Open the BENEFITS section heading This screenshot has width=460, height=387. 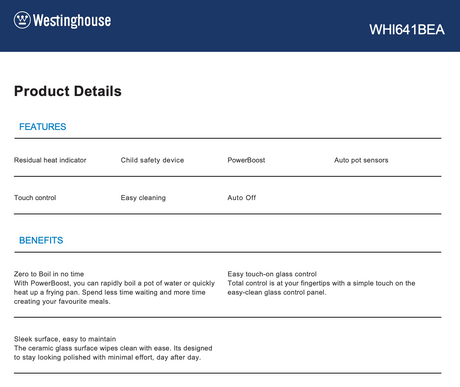tap(41, 240)
